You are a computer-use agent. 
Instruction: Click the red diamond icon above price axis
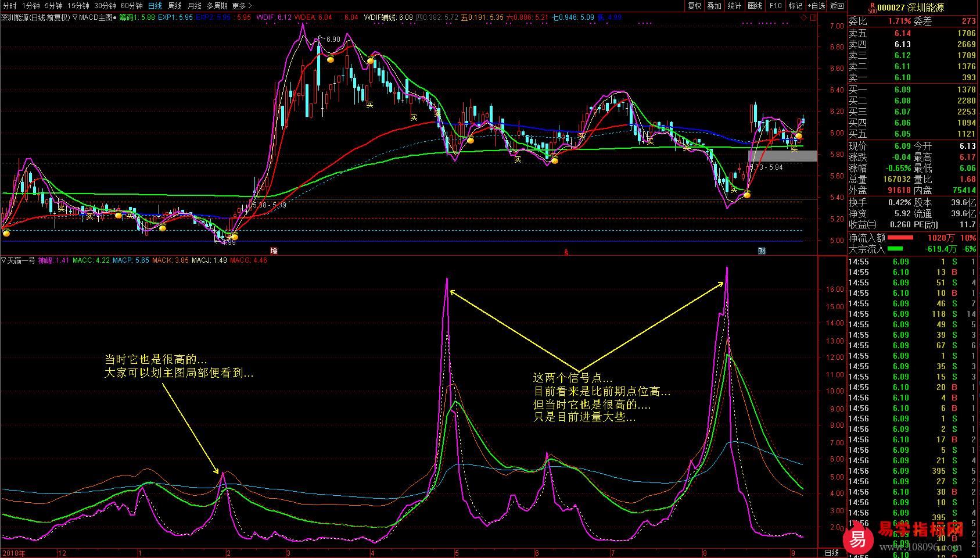[x=804, y=17]
